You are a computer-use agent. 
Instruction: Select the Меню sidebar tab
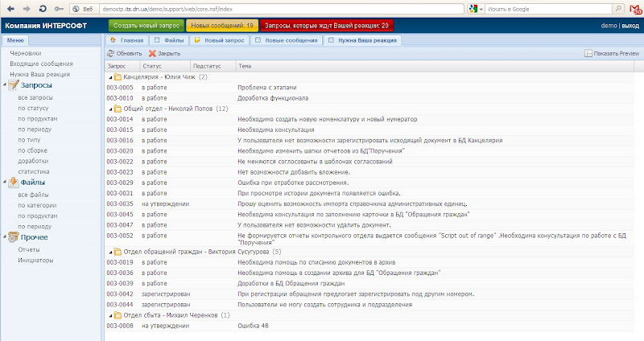click(x=15, y=40)
